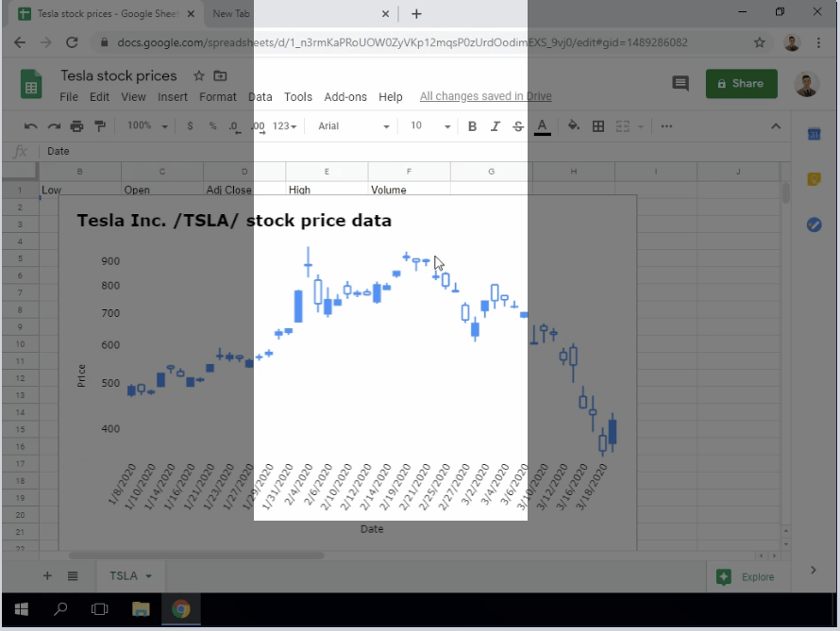Select the Paint format tool

(x=99, y=125)
